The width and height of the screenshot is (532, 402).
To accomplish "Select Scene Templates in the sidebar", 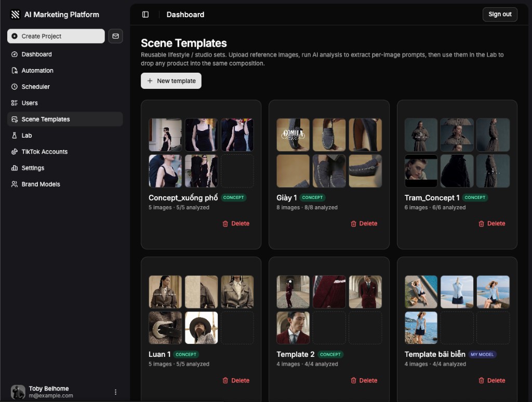I will click(x=65, y=119).
